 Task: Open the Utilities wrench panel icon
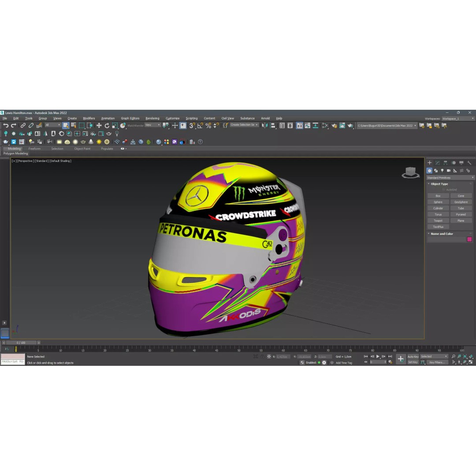pyautogui.click(x=469, y=163)
